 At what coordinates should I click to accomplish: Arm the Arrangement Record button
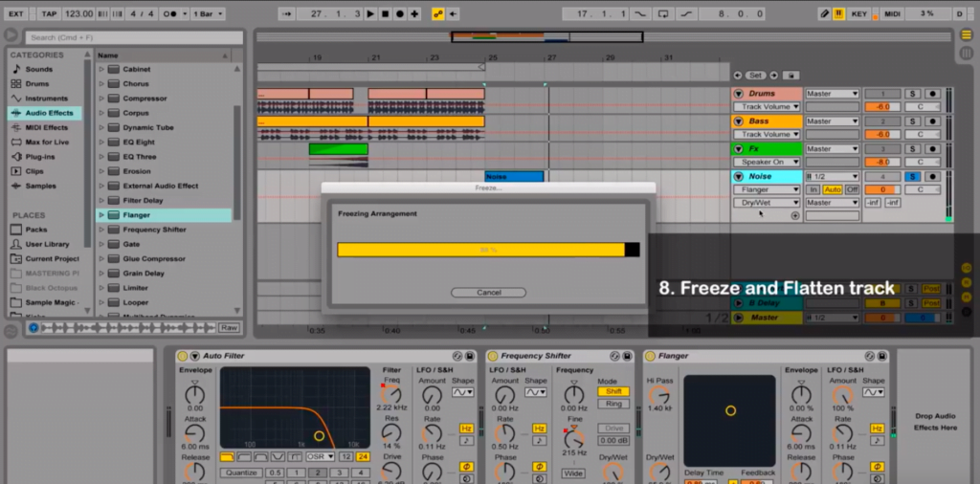coord(400,13)
